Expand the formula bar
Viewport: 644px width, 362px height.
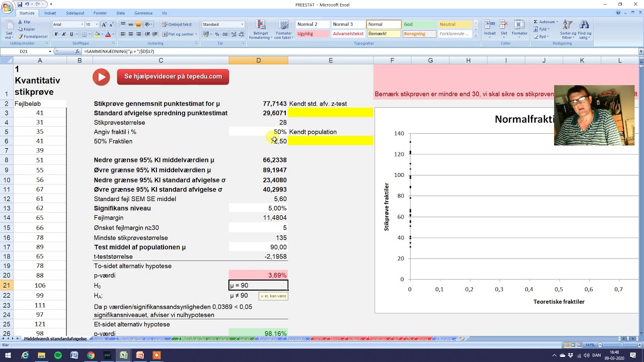(x=640, y=51)
